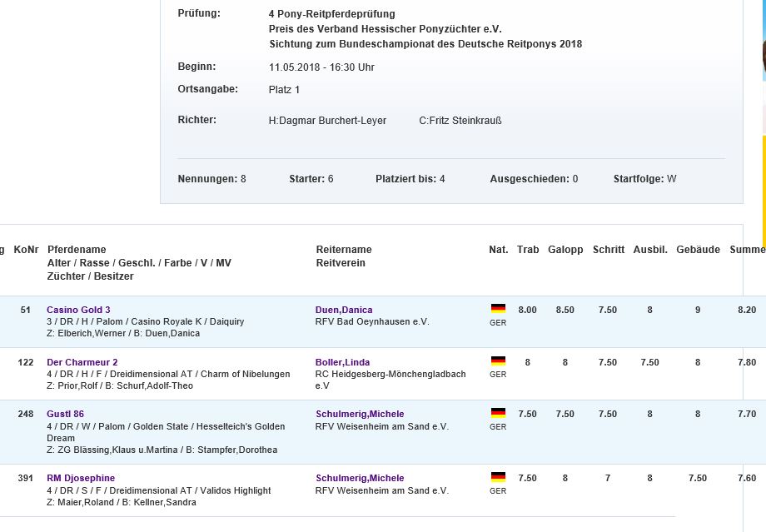Screen dimensions: 766x532
Task: Open rider Duen,Danica profile link
Action: pos(344,310)
